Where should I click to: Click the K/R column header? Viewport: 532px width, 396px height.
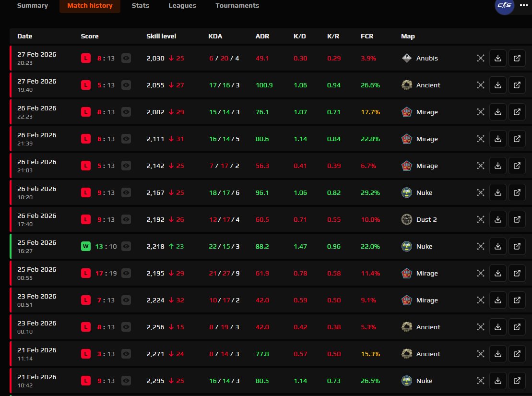(333, 36)
